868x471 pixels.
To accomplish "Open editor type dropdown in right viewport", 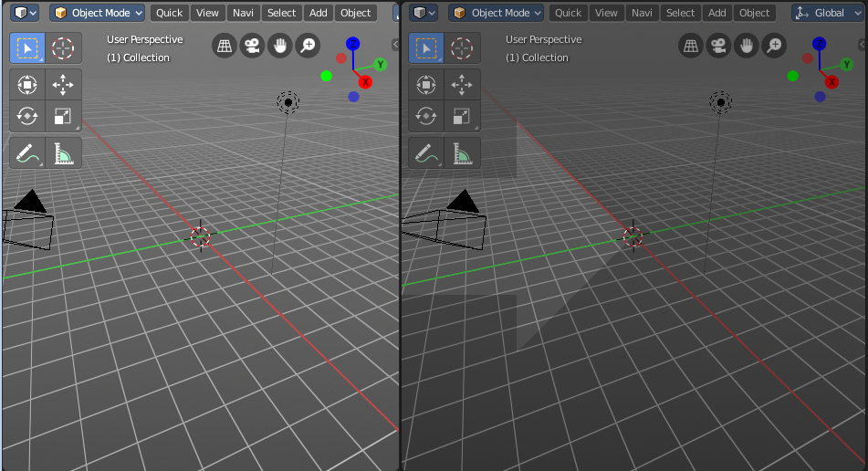I will click(x=424, y=13).
